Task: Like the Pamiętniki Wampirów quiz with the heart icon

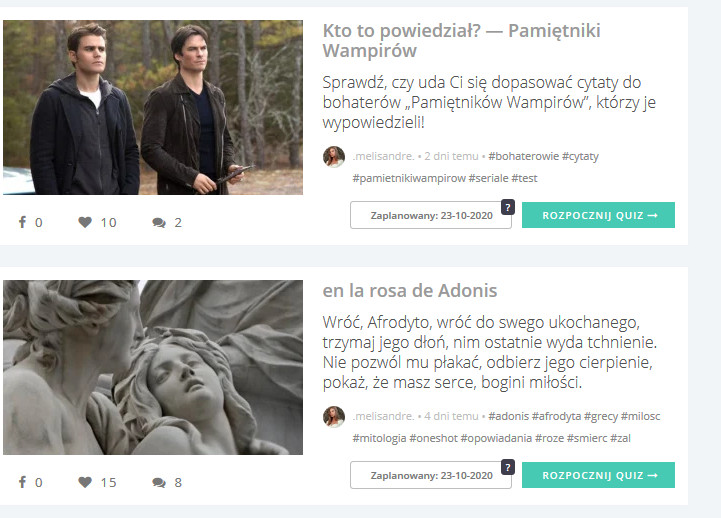Action: pos(85,222)
